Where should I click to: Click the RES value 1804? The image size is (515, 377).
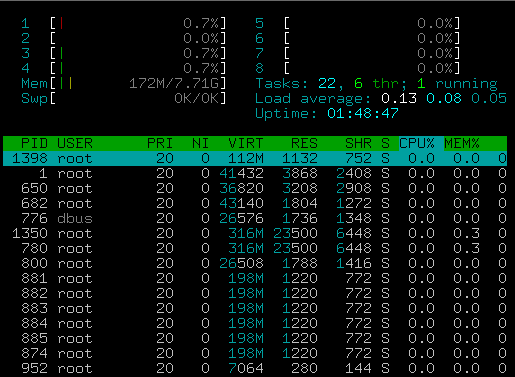click(300, 203)
